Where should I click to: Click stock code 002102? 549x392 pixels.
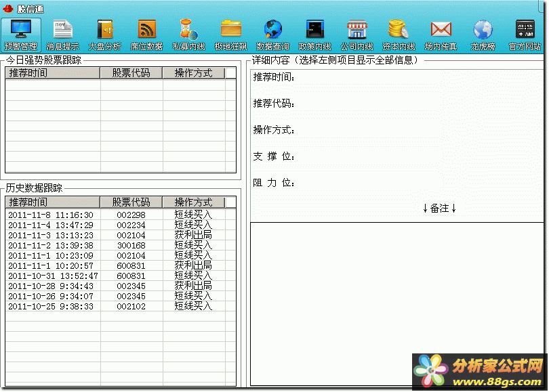131,306
